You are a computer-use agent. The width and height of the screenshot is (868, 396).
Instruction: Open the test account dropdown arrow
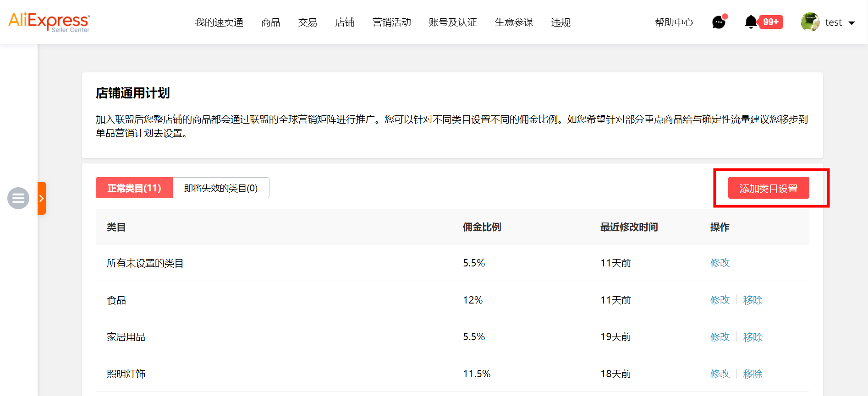tap(852, 23)
